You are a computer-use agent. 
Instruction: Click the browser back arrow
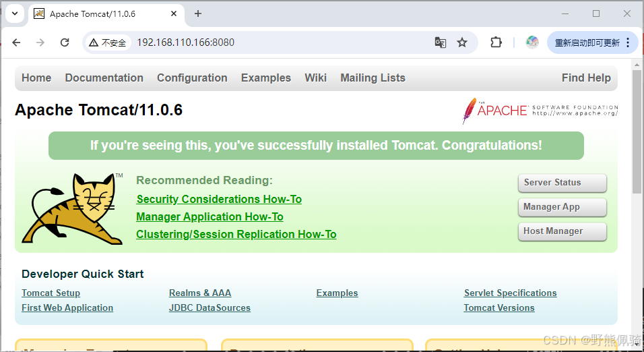point(16,42)
